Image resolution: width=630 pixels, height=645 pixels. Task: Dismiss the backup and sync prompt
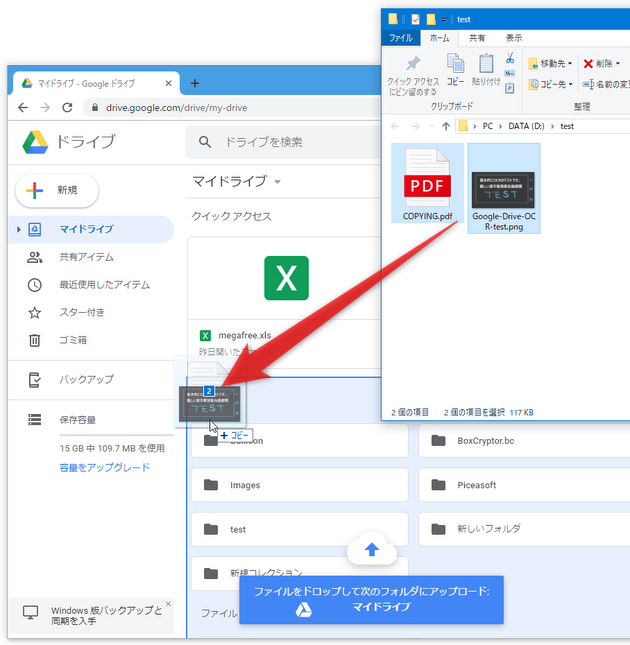click(x=168, y=603)
